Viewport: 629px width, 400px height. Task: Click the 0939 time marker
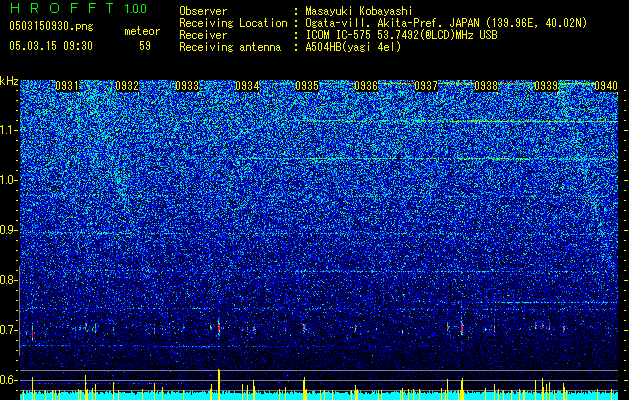coord(546,86)
